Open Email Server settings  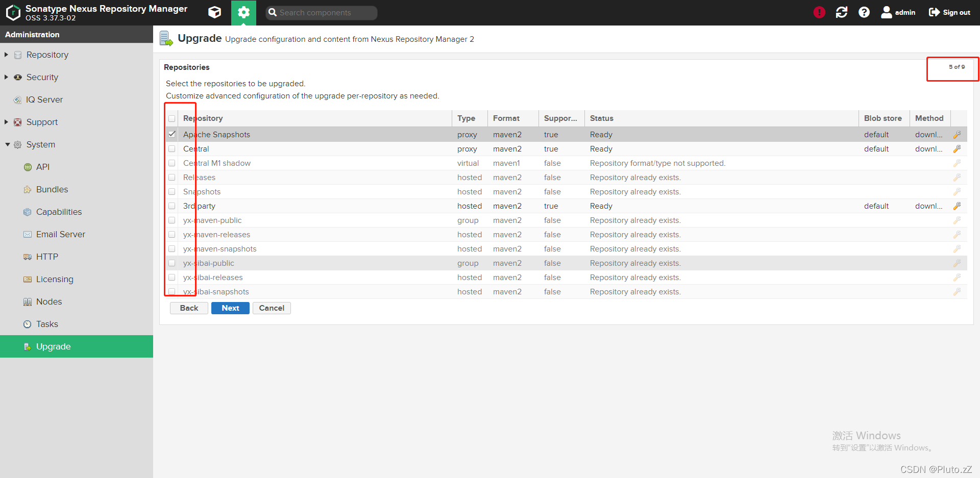(x=77, y=234)
